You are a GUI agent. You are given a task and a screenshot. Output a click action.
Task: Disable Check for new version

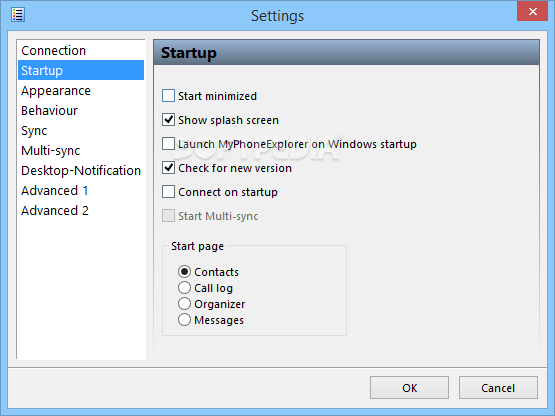tap(168, 168)
